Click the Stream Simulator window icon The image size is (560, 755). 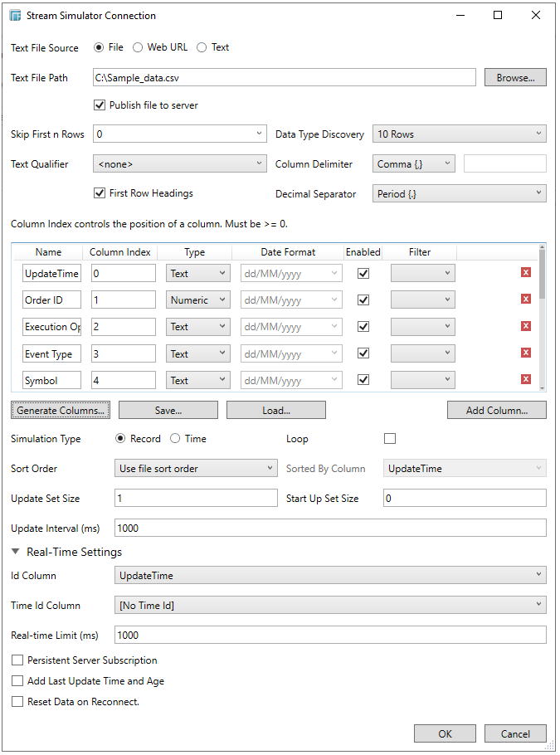click(x=15, y=16)
